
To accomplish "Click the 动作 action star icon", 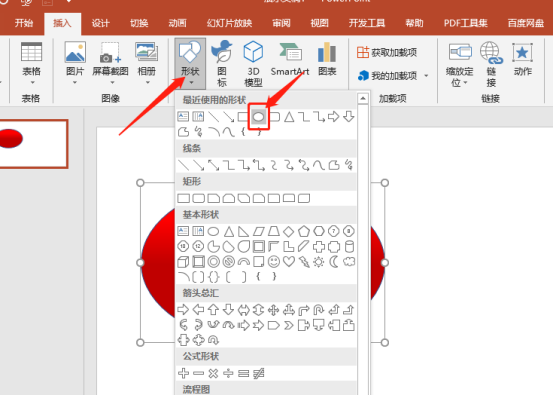I will [523, 53].
